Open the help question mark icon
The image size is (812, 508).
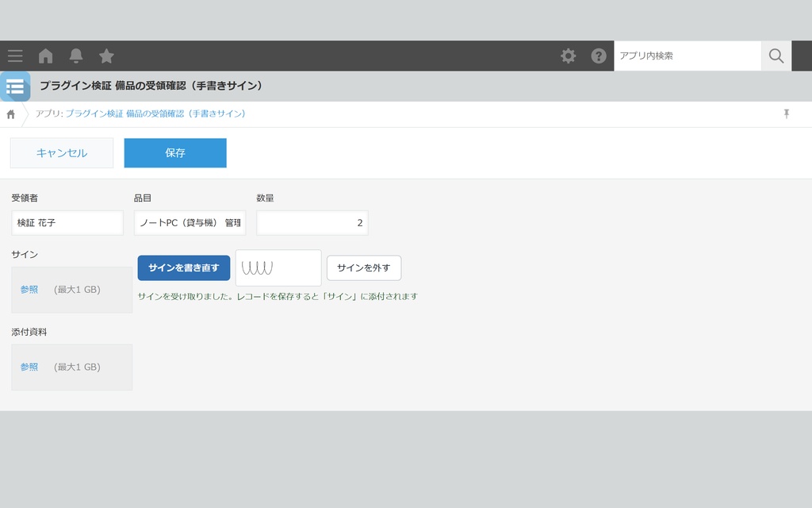[599, 56]
